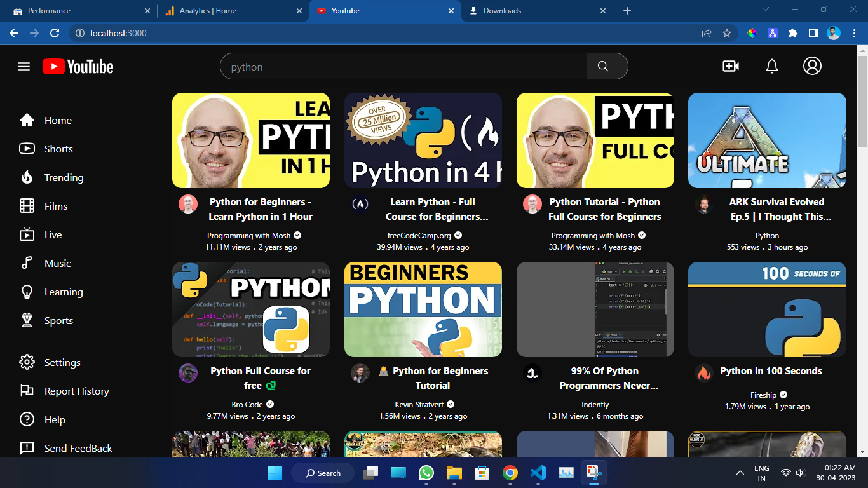The width and height of the screenshot is (868, 488).
Task: Click the python search input field
Action: click(403, 67)
